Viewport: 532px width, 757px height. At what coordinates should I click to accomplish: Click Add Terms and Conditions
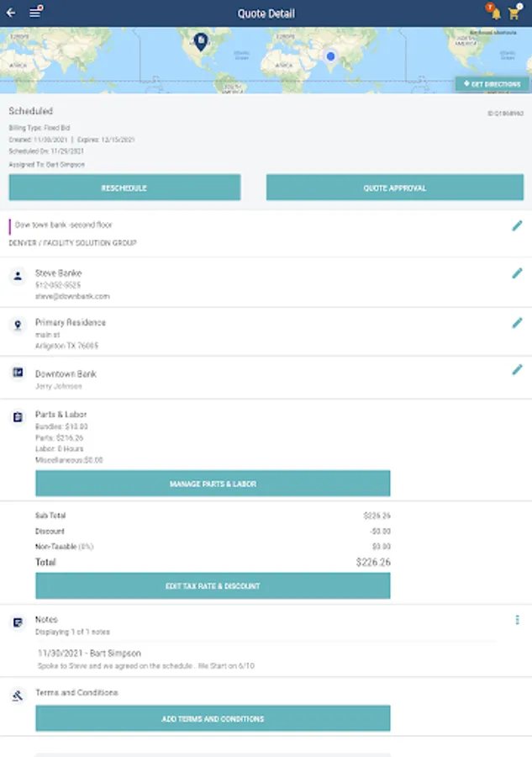coord(213,719)
